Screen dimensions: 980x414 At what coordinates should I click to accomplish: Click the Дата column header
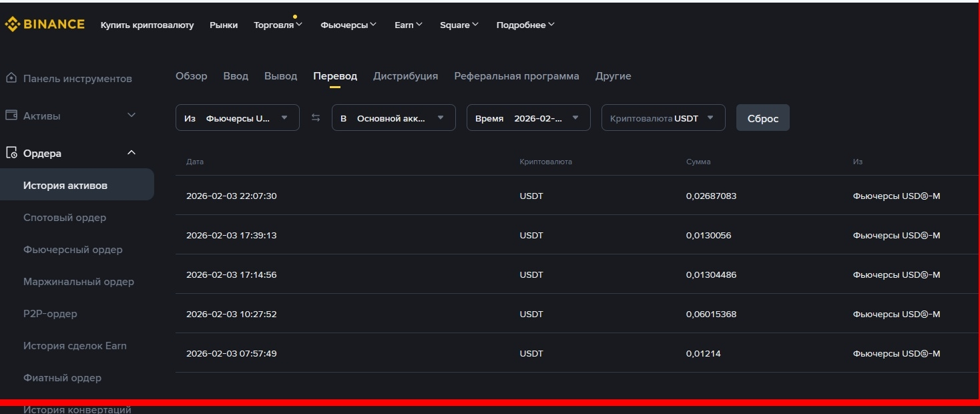[195, 162]
